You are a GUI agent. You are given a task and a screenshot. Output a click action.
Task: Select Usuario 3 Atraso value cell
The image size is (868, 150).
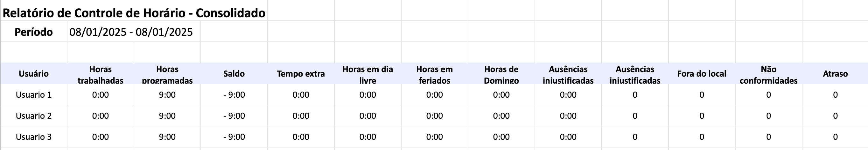(835, 137)
